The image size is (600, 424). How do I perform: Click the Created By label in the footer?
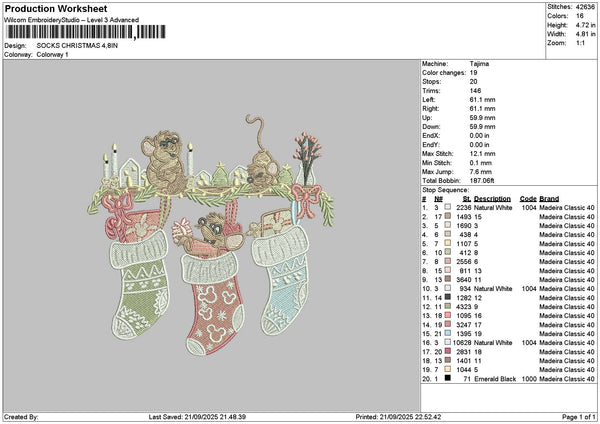[x=21, y=417]
